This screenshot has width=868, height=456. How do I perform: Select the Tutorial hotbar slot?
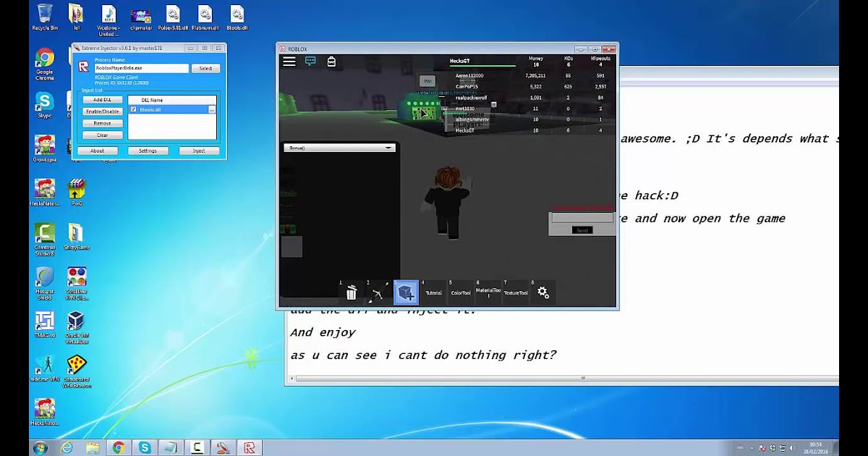point(433,292)
